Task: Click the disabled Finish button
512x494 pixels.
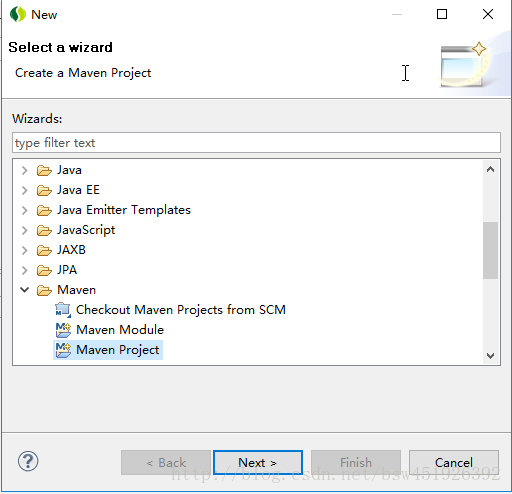Action: 356,463
